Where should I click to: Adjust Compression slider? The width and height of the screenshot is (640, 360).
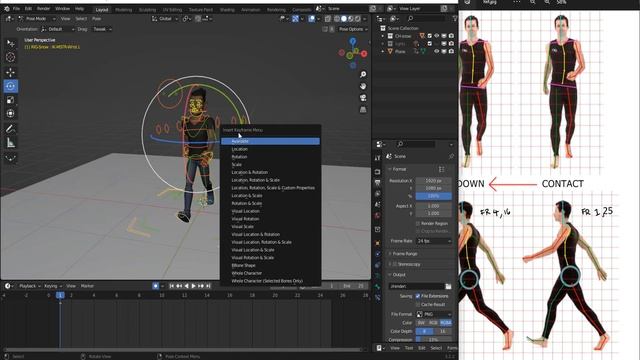[x=433, y=340]
